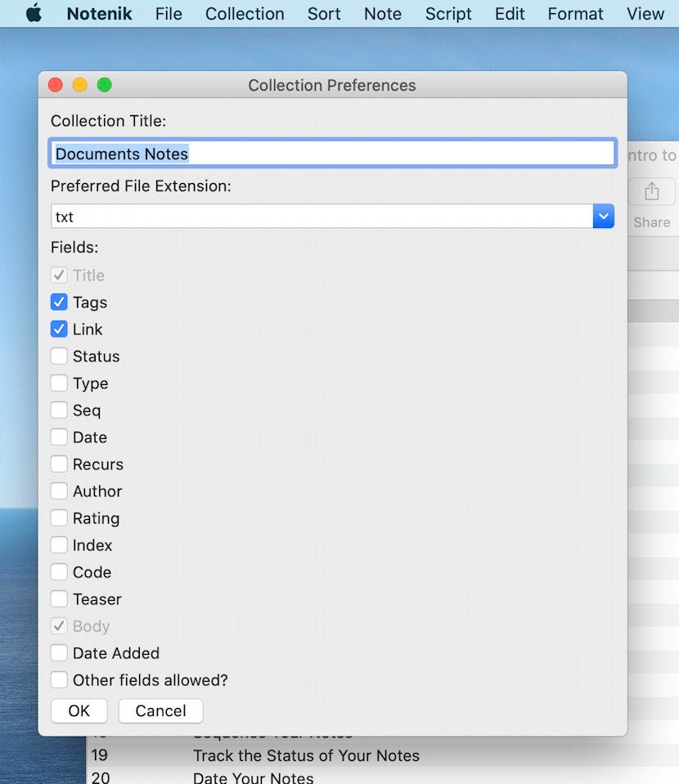Viewport: 679px width, 784px height.
Task: Open the Script menu
Action: 447,14
